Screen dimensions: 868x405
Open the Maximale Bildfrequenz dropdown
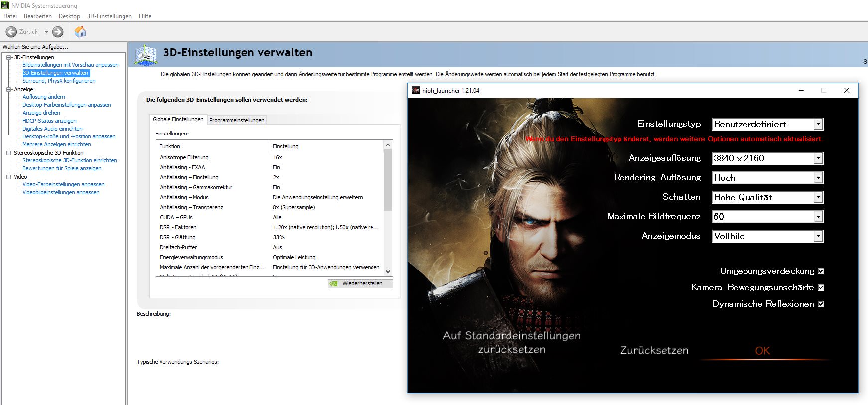tap(767, 217)
